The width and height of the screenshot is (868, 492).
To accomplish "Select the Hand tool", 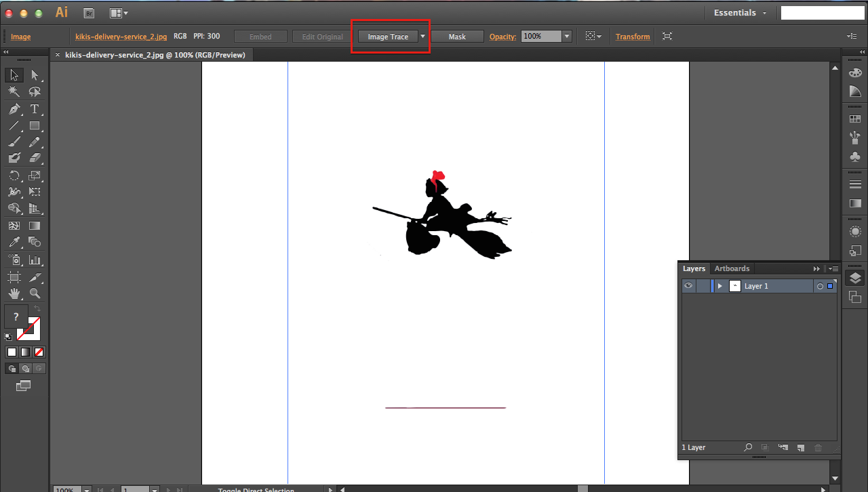I will 14,293.
